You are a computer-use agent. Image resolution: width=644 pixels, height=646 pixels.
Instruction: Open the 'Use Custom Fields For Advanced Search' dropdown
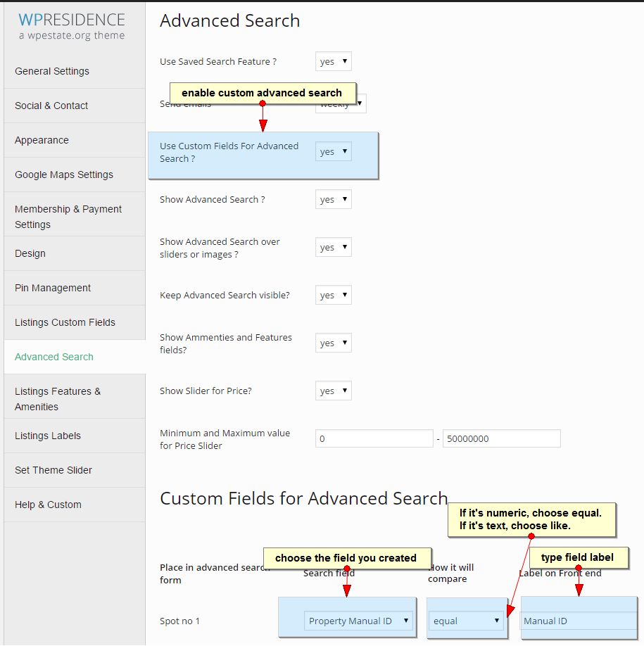333,151
